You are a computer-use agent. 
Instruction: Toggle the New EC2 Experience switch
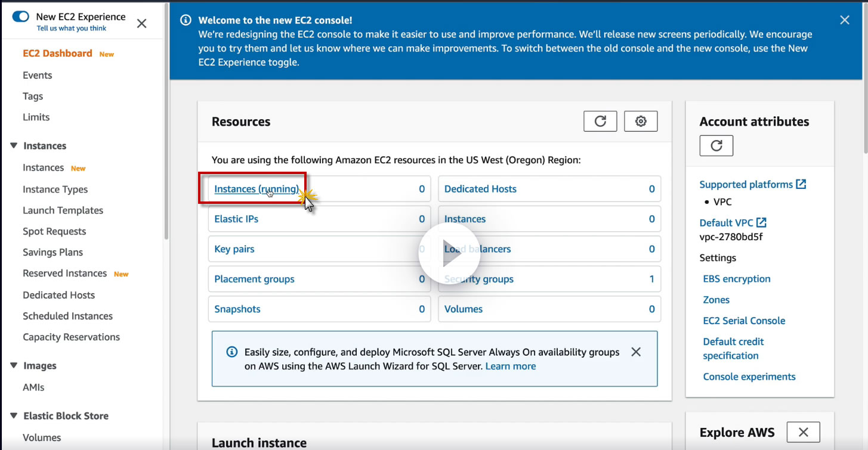click(20, 17)
